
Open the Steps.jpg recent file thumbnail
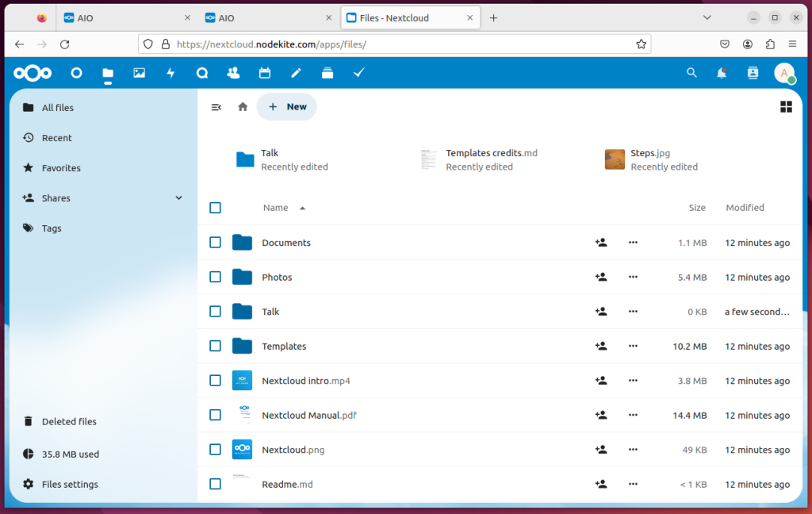[615, 159]
